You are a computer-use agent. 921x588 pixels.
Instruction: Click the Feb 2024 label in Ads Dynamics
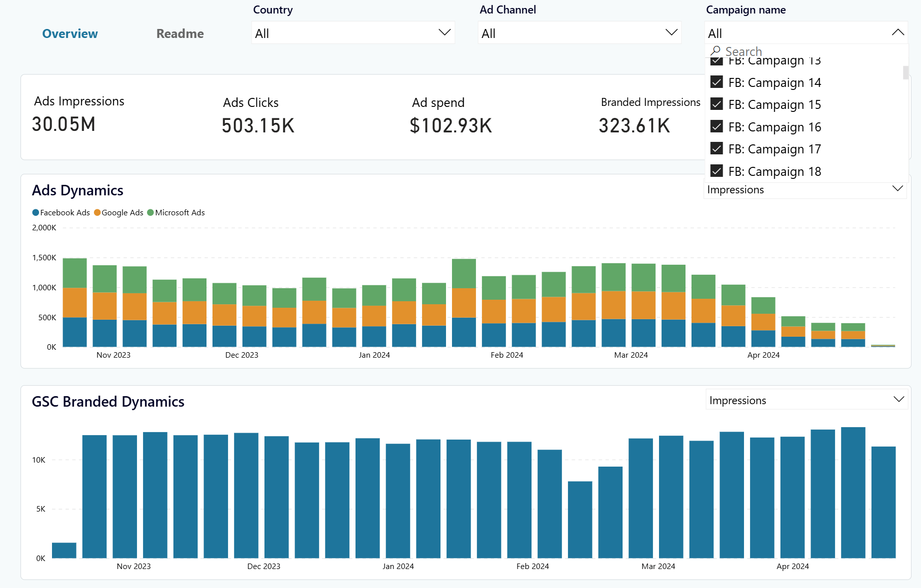(507, 355)
